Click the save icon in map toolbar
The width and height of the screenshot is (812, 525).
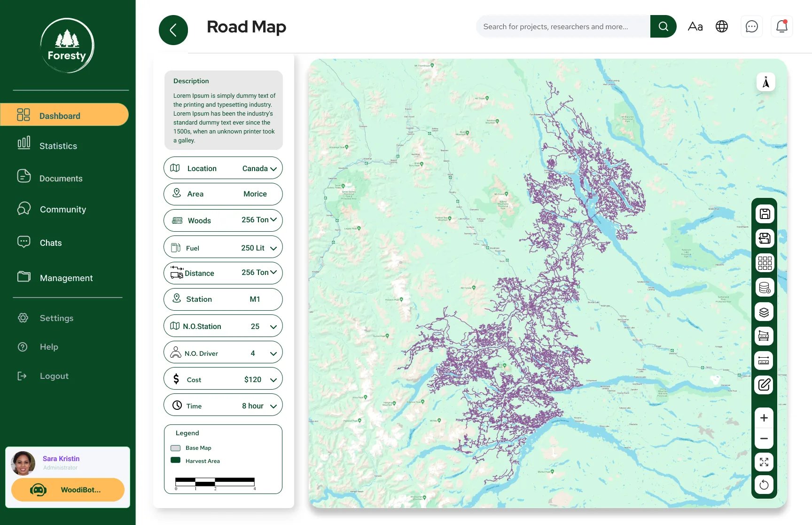(765, 214)
